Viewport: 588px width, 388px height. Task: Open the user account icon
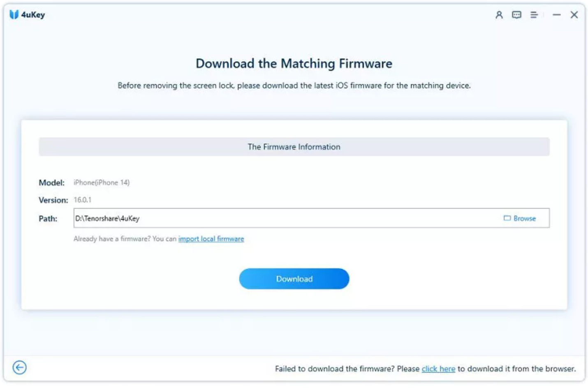pos(499,15)
